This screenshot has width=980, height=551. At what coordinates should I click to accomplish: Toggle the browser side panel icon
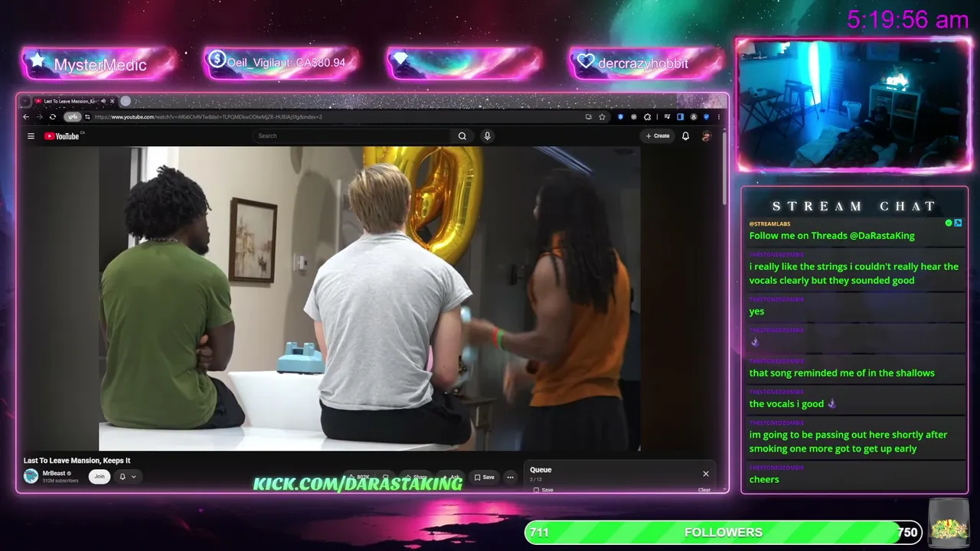[x=680, y=117]
